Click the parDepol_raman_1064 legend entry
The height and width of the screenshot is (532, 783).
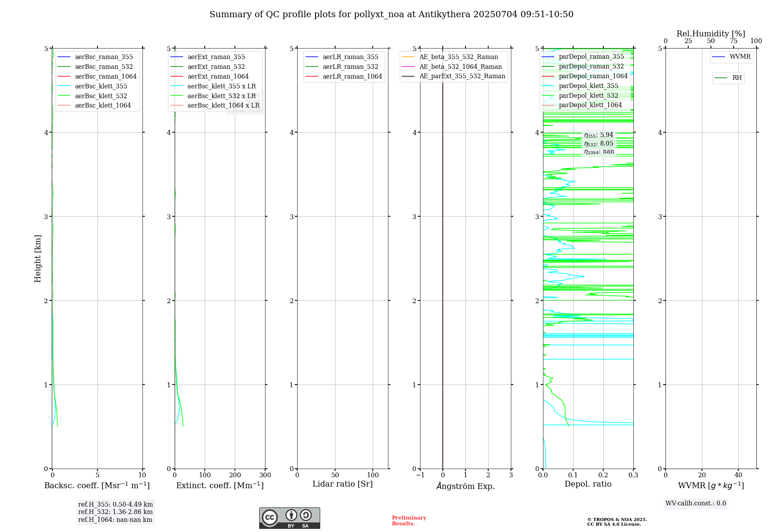click(x=585, y=76)
